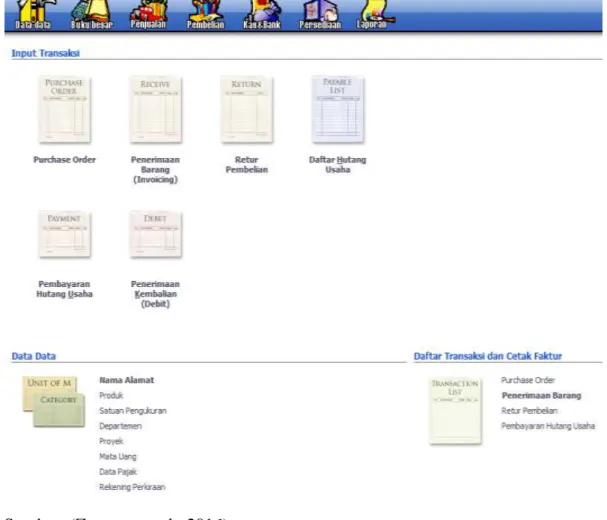Viewport: 607px width, 520px height.
Task: Click the Purchase Order form icon
Action: [64, 109]
